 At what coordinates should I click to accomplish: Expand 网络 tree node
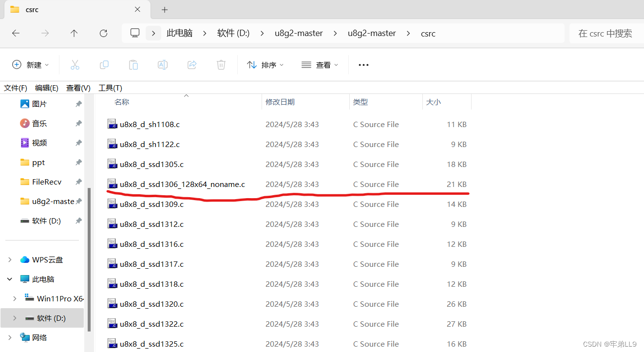tap(10, 337)
